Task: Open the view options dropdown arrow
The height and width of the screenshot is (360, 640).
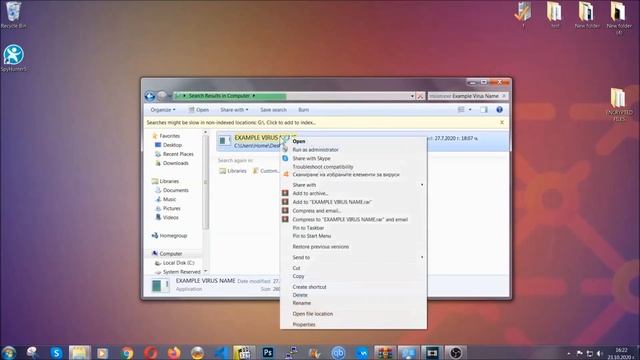Action: [x=470, y=109]
